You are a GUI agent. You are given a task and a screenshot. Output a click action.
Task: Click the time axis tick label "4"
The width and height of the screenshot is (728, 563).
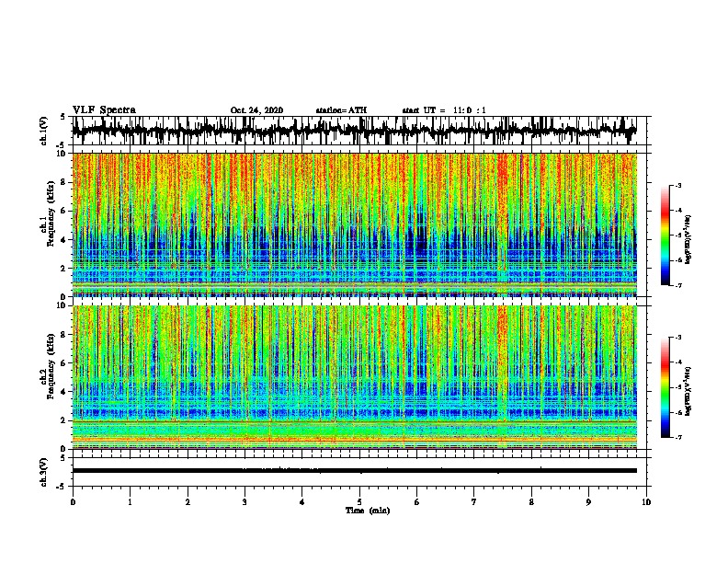pyautogui.click(x=302, y=502)
